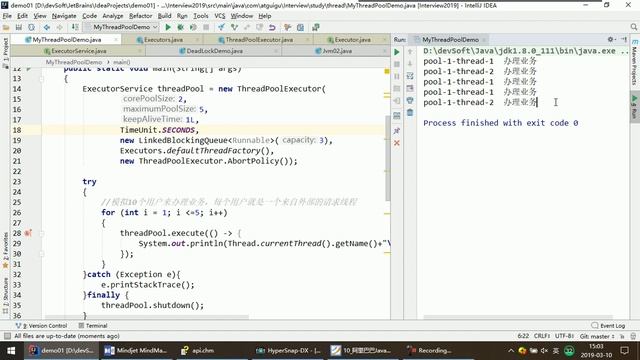Image resolution: width=640 pixels, height=360 pixels.
Task: Switch to the DeadLockDemo.java tab
Action: [x=214, y=51]
